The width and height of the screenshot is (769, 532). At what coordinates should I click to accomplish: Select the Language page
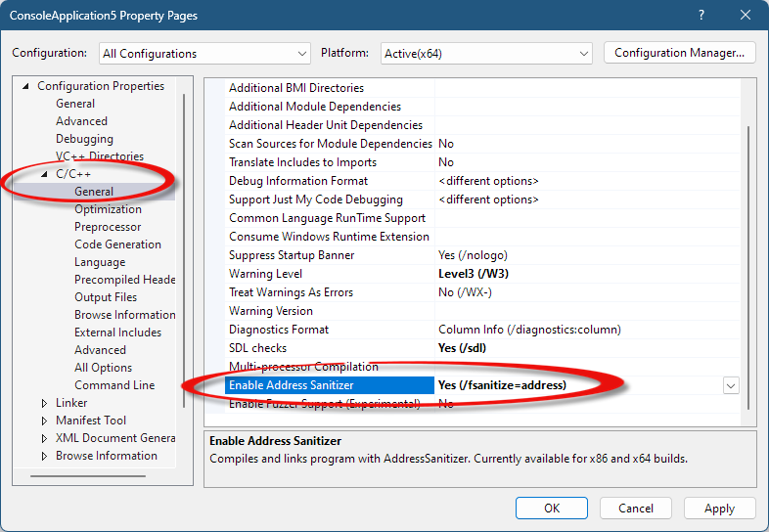click(x=100, y=262)
